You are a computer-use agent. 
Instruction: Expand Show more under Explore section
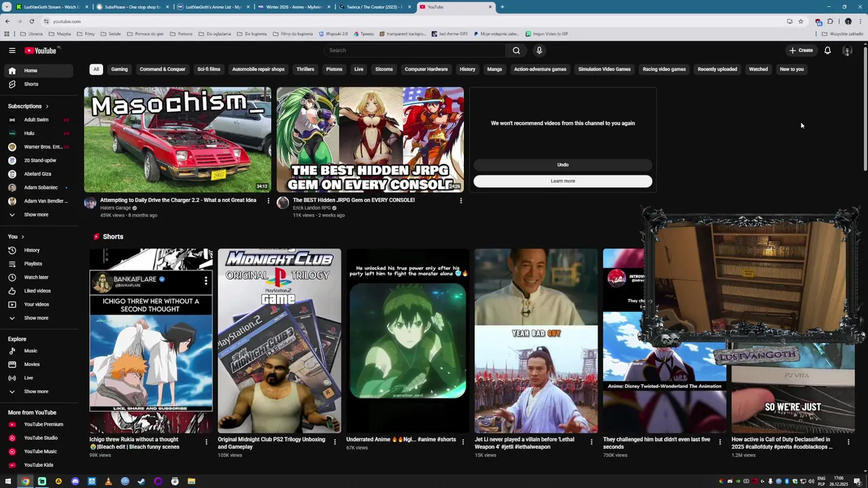click(42, 391)
